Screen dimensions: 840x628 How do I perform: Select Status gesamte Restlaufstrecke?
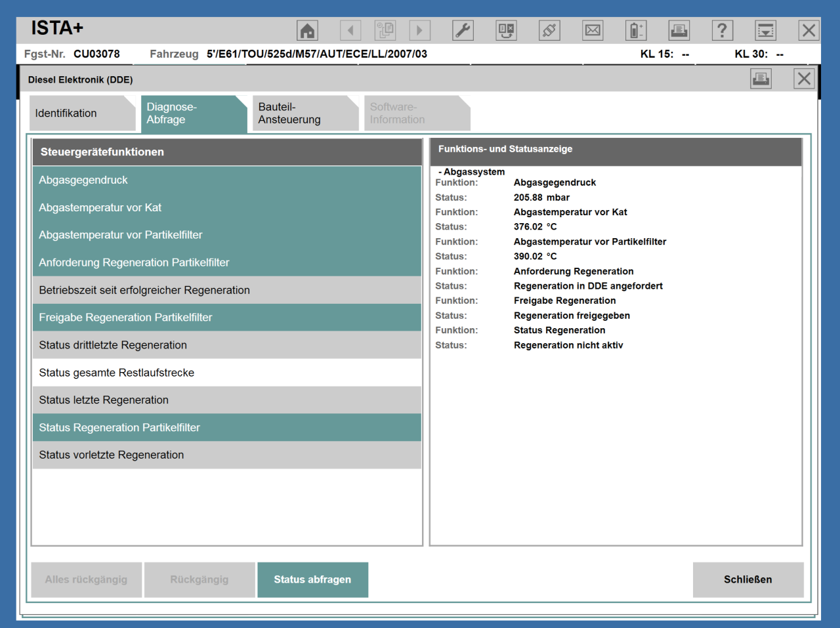click(x=227, y=373)
